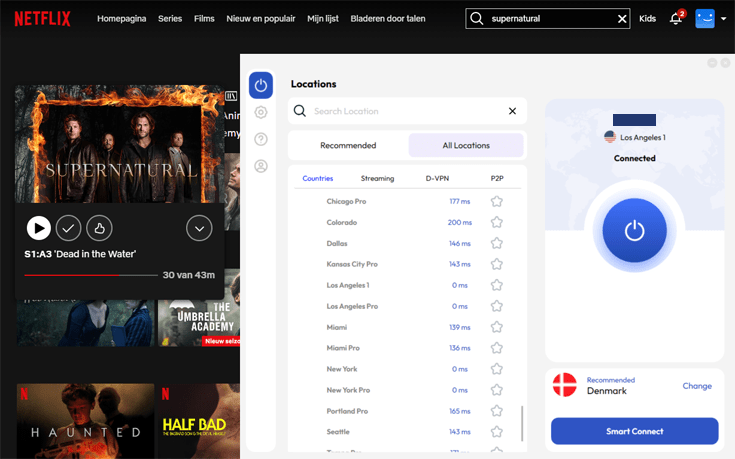Open Netflix Homepagina menu

point(121,19)
